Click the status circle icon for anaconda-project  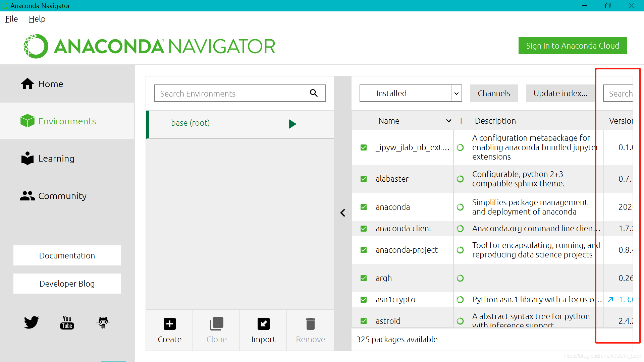[460, 250]
